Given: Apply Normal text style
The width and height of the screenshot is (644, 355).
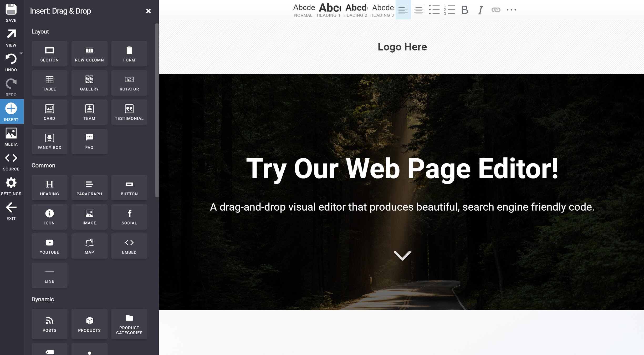Looking at the screenshot, I should 304,10.
